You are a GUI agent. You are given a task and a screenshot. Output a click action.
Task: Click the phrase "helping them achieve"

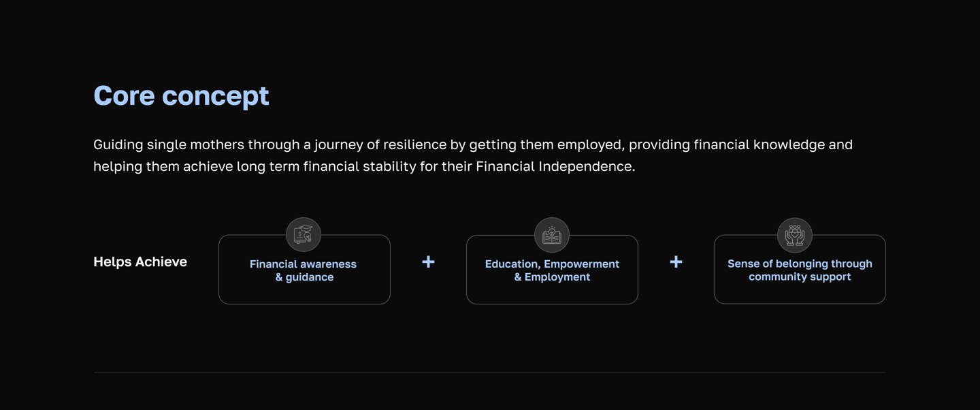pyautogui.click(x=163, y=167)
